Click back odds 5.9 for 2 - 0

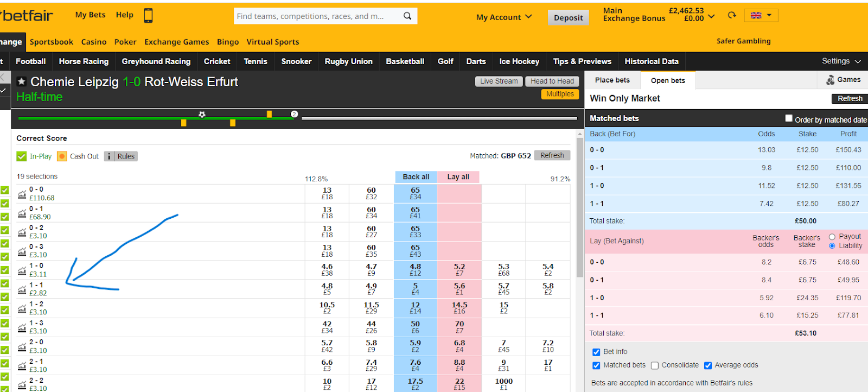pos(416,346)
